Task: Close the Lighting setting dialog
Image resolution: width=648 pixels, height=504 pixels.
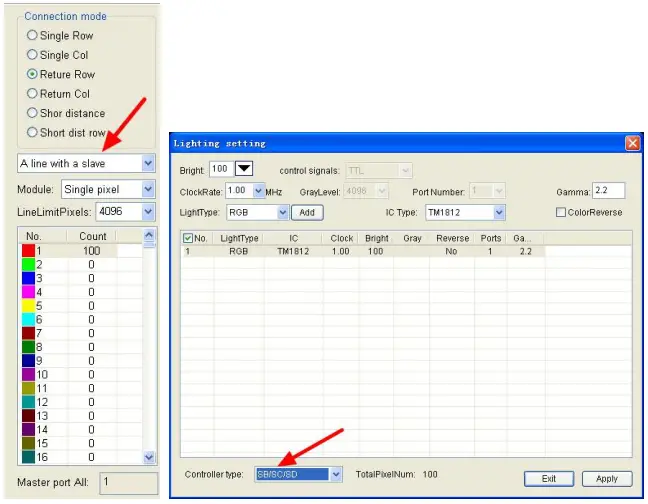Action: point(632,143)
